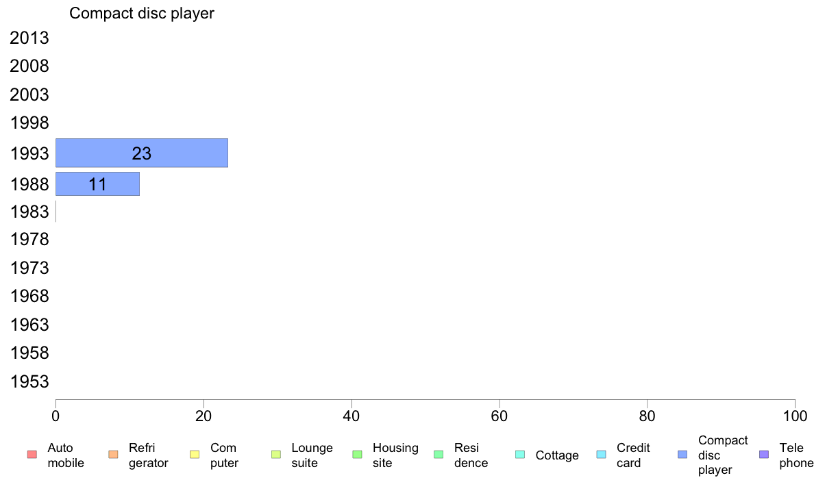Select the Housing site green swatch

coord(357,455)
